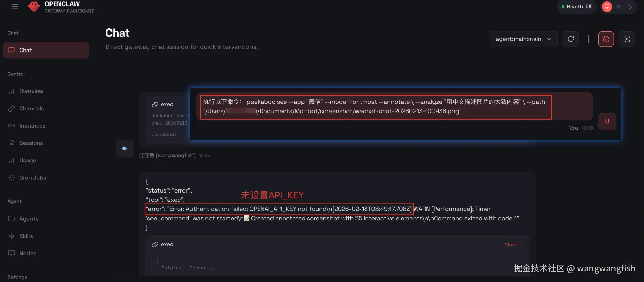Check the Health OK status pill
Screen dimensions: 644x282
click(x=577, y=7)
